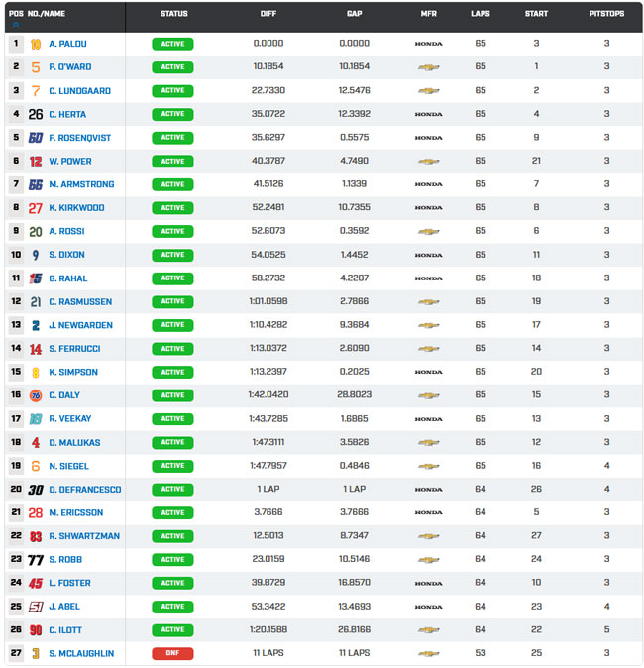Click the number 18 car icon for R. VeeKay

tap(36, 419)
